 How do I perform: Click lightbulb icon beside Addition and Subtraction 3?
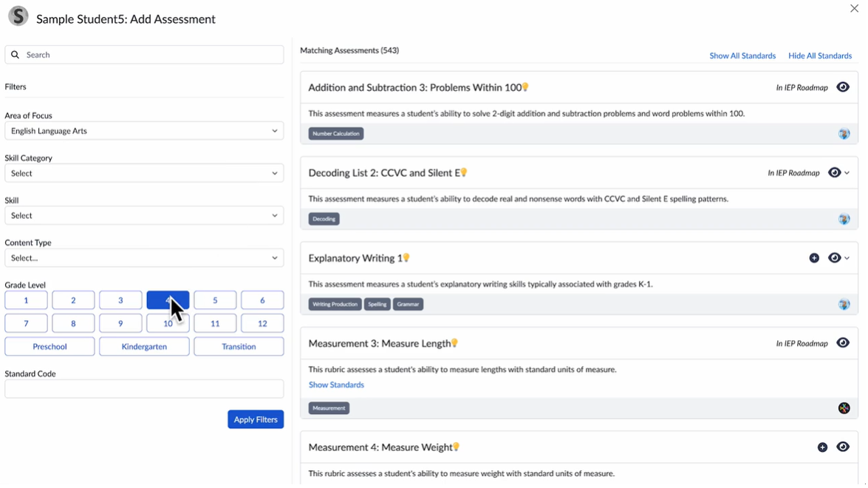point(526,87)
